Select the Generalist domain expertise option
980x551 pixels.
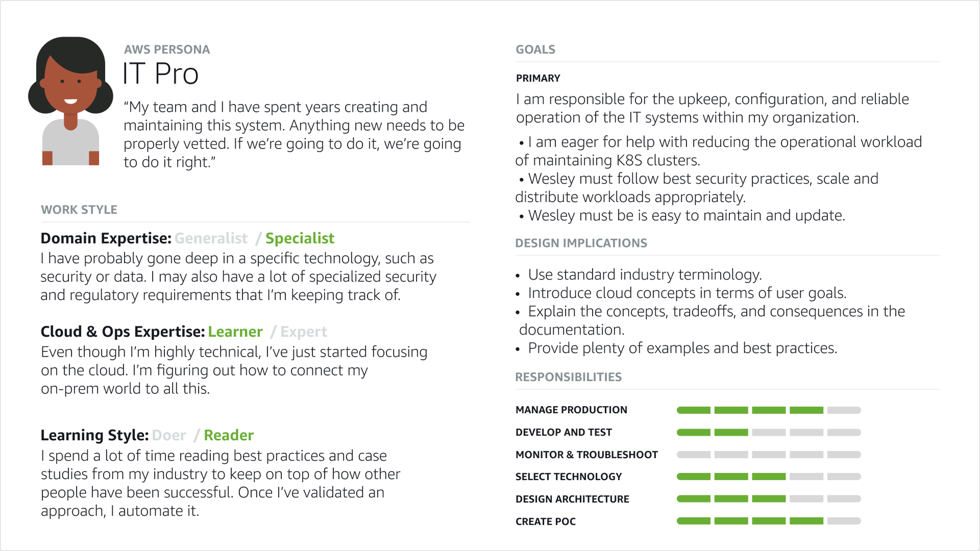211,238
